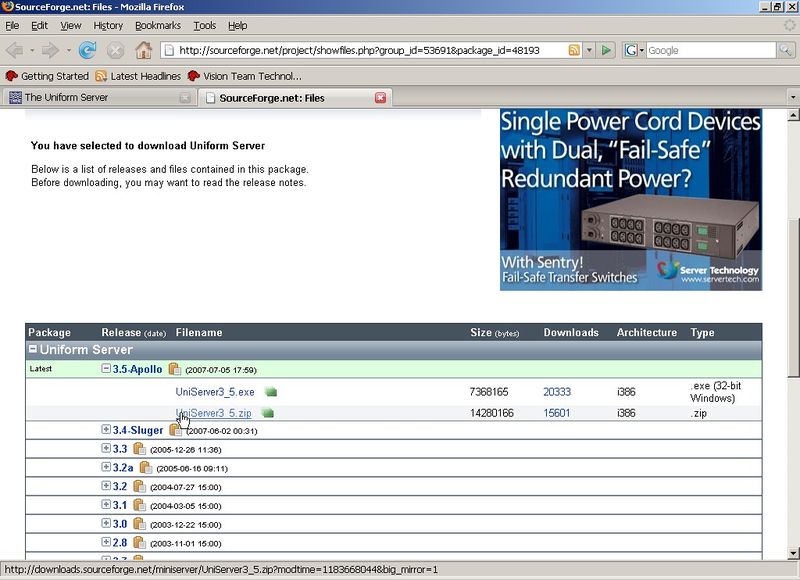The width and height of the screenshot is (800, 580).
Task: Collapse the 3.5-Apollo release
Action: tap(106, 368)
